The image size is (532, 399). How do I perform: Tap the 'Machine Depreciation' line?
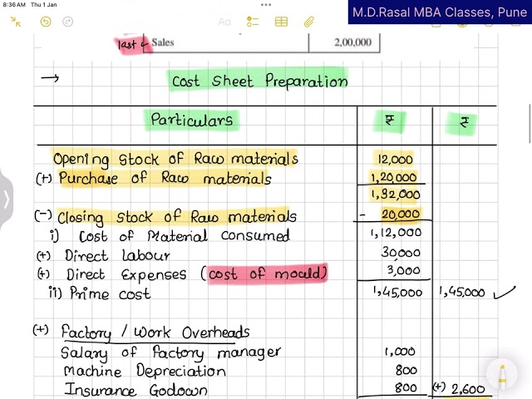pyautogui.click(x=145, y=371)
